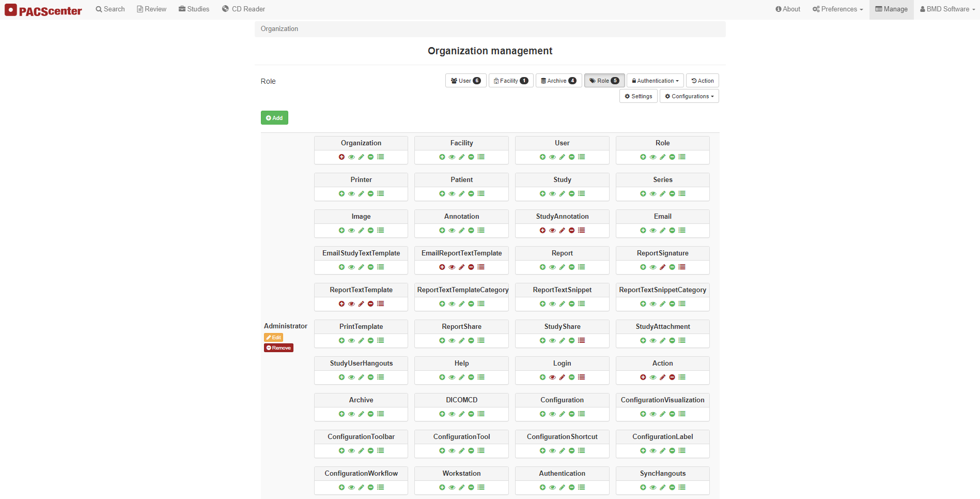Remove the Administrator role
Image resolution: width=980 pixels, height=499 pixels.
(x=278, y=348)
